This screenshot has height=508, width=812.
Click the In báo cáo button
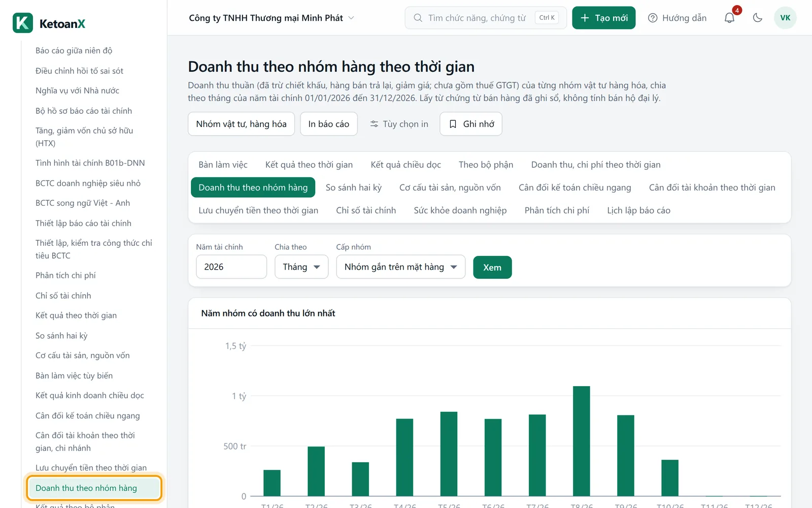[329, 124]
